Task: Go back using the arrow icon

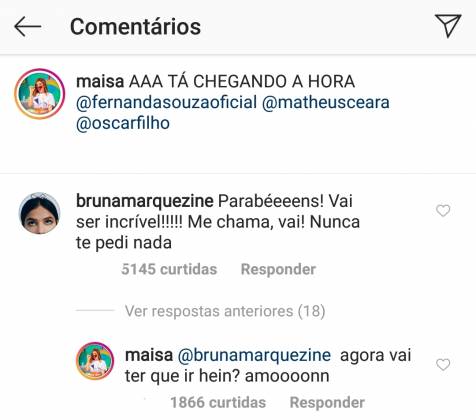Action: [28, 26]
